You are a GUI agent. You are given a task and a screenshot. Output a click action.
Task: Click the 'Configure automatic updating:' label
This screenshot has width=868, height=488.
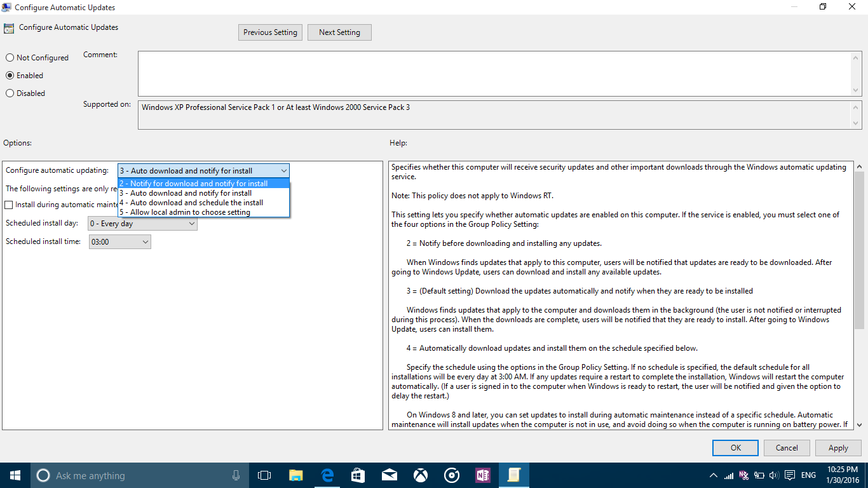coord(57,171)
